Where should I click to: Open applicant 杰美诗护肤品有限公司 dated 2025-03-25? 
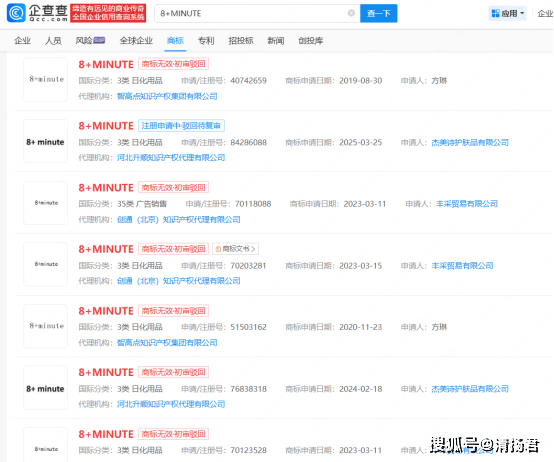pos(470,142)
